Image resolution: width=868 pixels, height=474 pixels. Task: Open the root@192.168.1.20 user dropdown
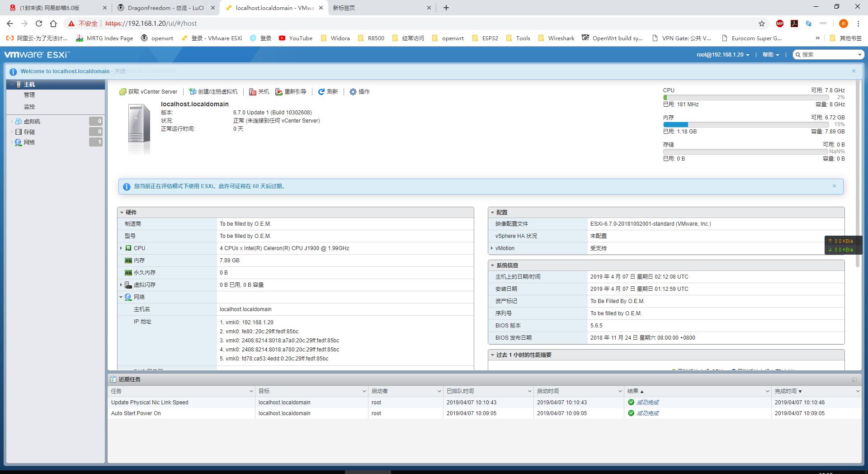point(723,55)
